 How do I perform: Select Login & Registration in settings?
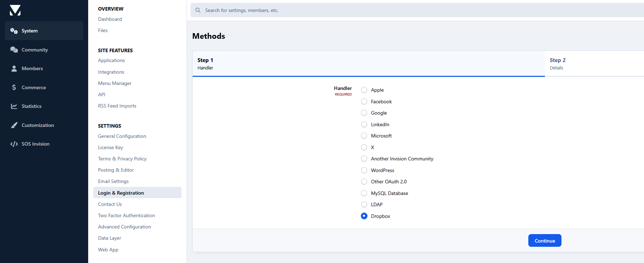(x=137, y=192)
